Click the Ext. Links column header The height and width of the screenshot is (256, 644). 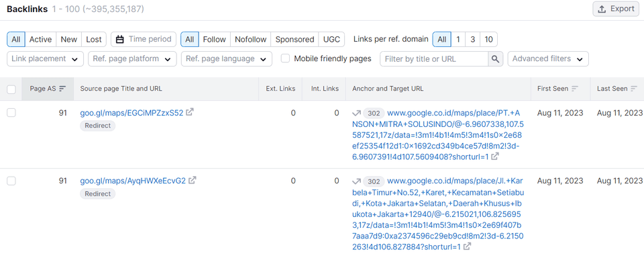click(x=280, y=89)
